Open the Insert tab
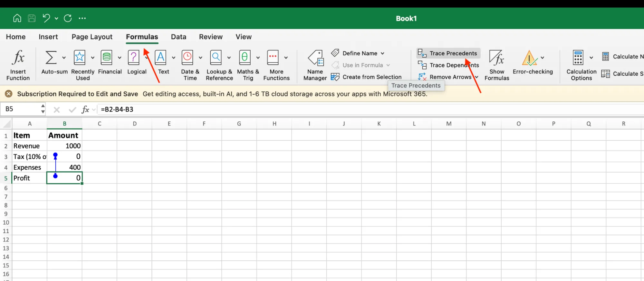The height and width of the screenshot is (281, 644). pyautogui.click(x=48, y=37)
